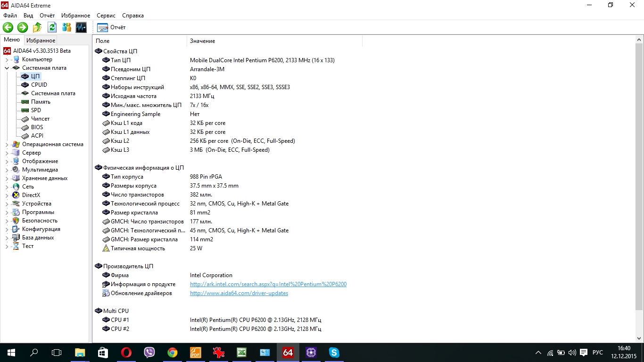Image resolution: width=644 pixels, height=362 pixels.
Task: Switch to the Избранное tab
Action: tap(41, 41)
